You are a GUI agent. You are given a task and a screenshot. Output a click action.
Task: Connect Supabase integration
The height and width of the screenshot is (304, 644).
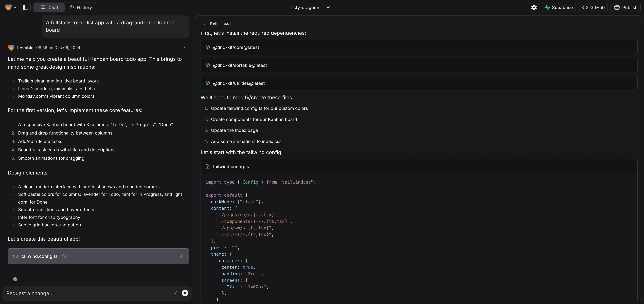point(559,8)
